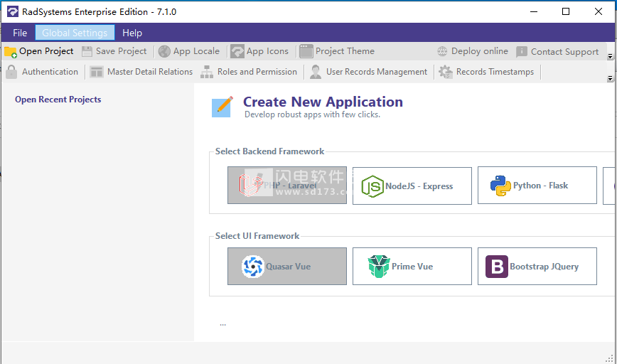
Task: Open the Global Settings menu
Action: click(x=75, y=33)
